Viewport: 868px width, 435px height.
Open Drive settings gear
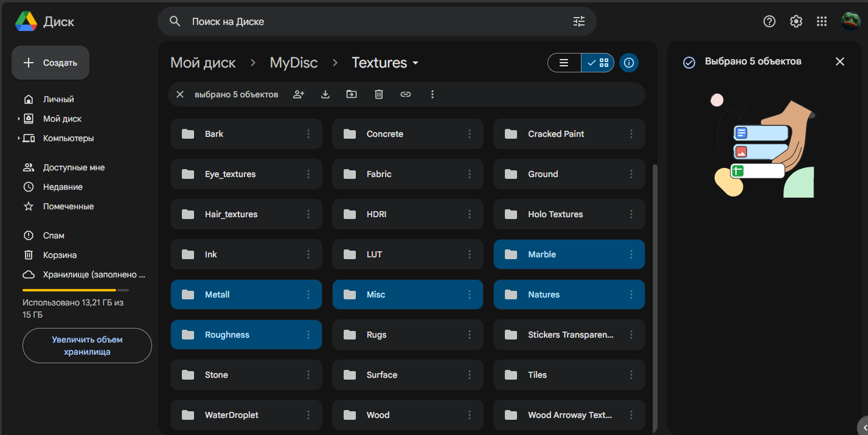point(796,21)
